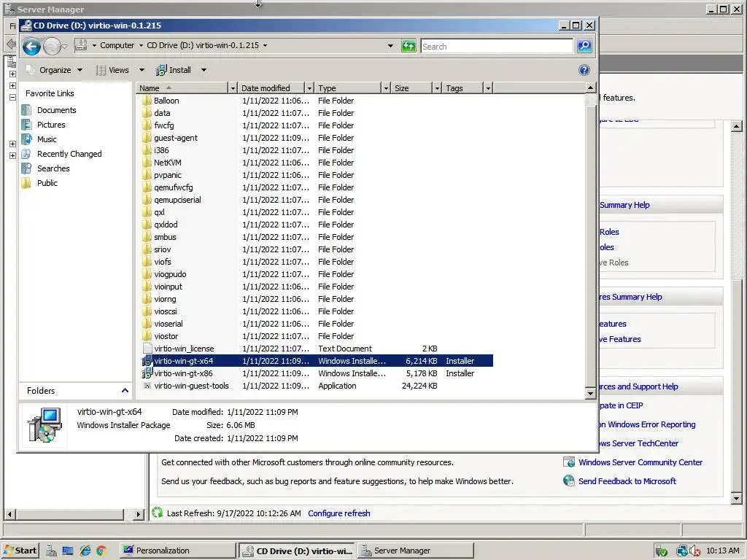
Task: Click the Views toolbar button
Action: (113, 70)
